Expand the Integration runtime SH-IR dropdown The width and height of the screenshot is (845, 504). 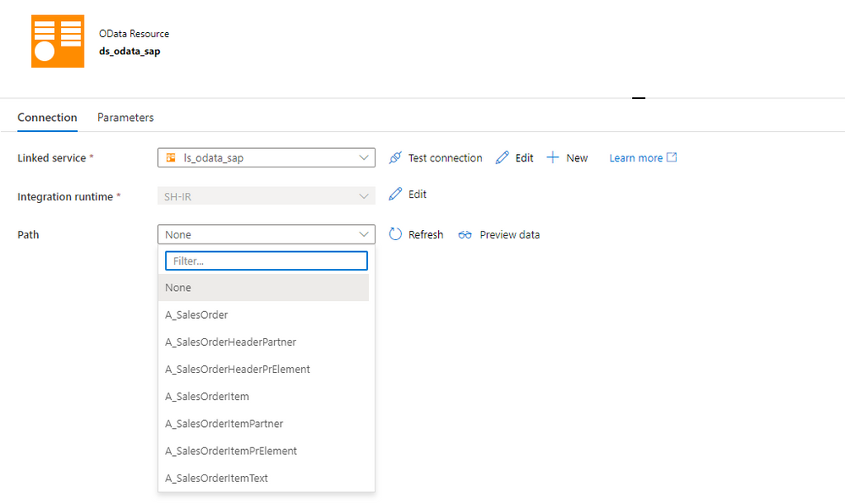pos(266,196)
